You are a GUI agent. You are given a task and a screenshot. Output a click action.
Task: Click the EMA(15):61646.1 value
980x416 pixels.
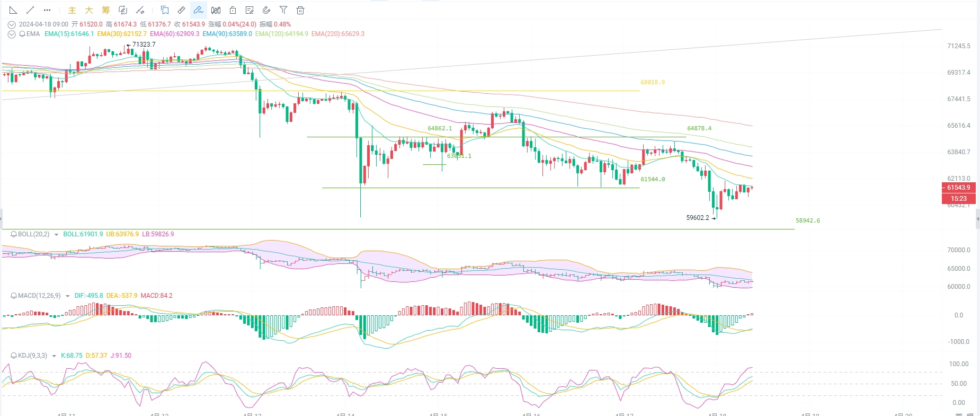click(x=69, y=34)
